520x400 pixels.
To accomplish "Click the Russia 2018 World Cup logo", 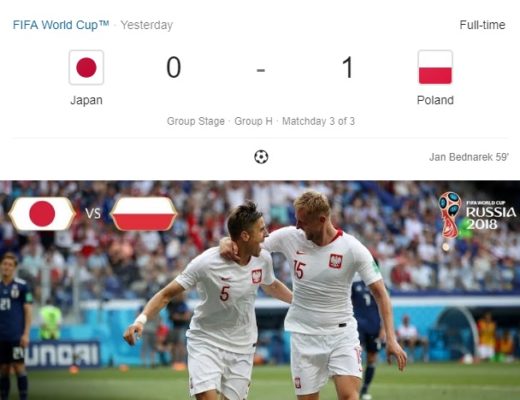I will [477, 215].
